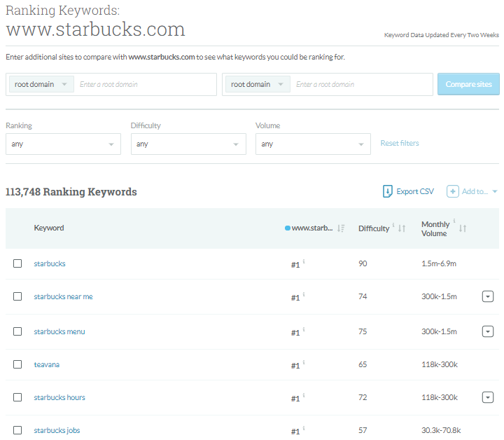Expand the Volume filter dropdown
The width and height of the screenshot is (504, 440).
coord(313,144)
